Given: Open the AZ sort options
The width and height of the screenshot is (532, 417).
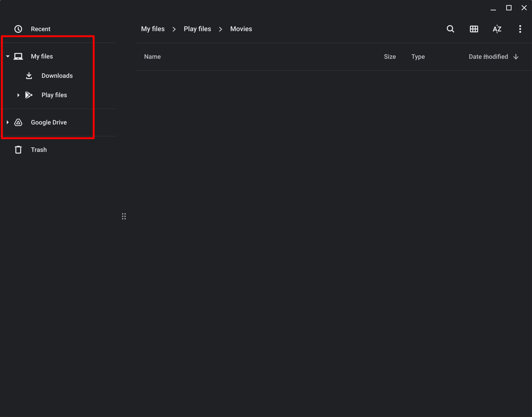Looking at the screenshot, I should pos(497,29).
